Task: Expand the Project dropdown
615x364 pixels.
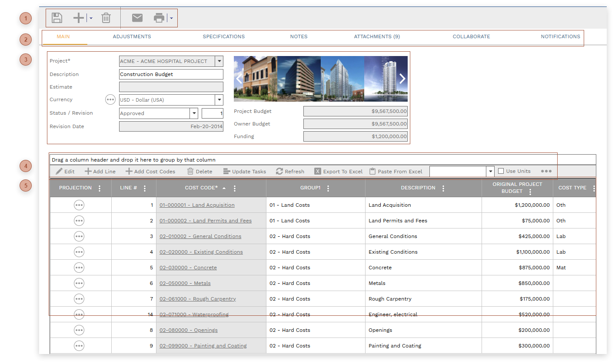Action: (219, 61)
